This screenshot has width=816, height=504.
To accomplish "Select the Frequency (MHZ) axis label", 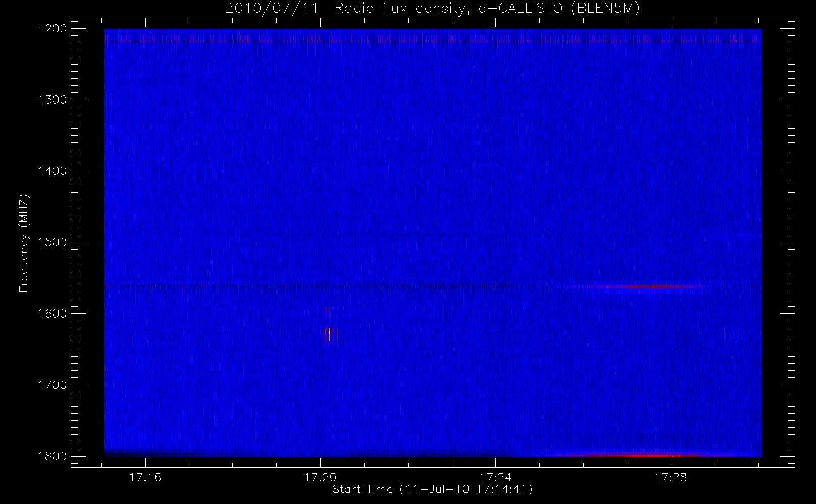I will tap(24, 243).
